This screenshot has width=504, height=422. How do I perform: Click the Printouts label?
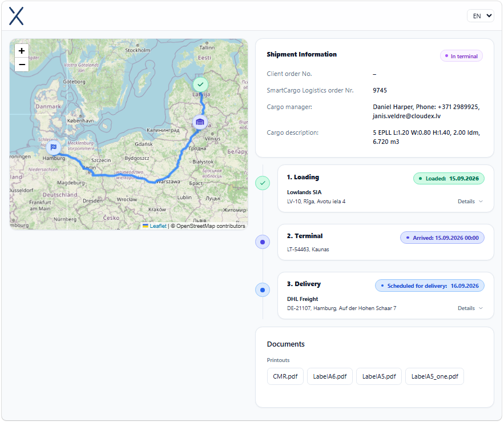click(278, 360)
